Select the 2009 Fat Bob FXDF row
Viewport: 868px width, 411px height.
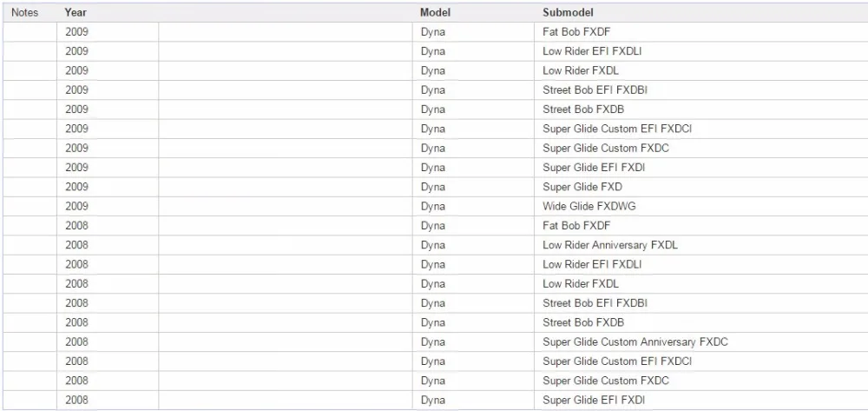click(x=435, y=31)
